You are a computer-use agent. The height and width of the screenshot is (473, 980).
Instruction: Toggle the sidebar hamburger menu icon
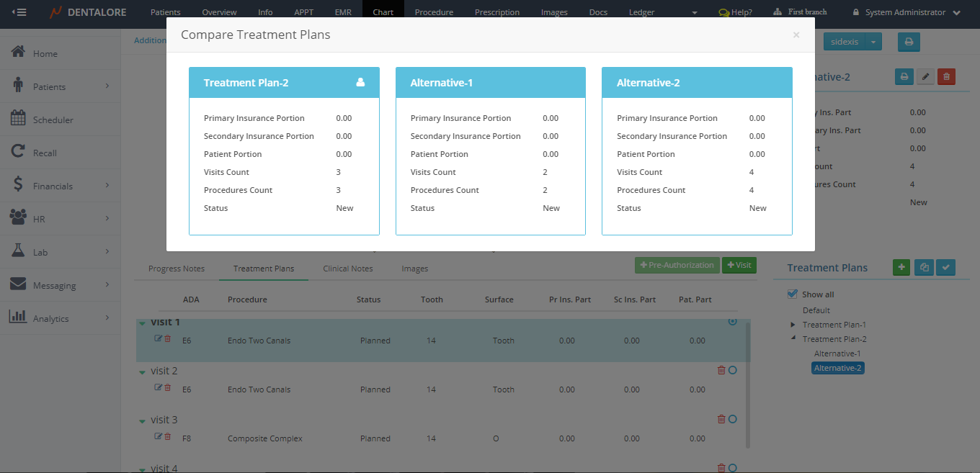coord(19,12)
